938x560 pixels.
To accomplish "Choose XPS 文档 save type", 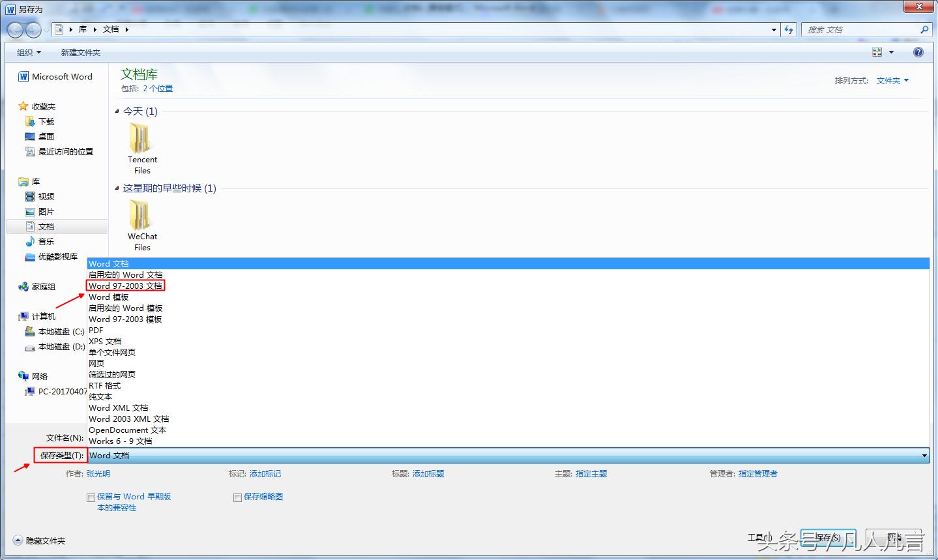I will 508,341.
